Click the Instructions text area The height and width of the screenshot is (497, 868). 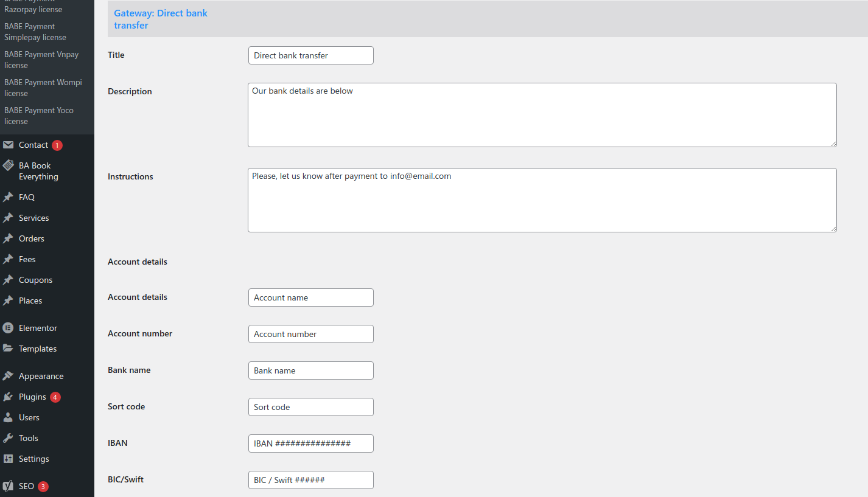(x=542, y=200)
